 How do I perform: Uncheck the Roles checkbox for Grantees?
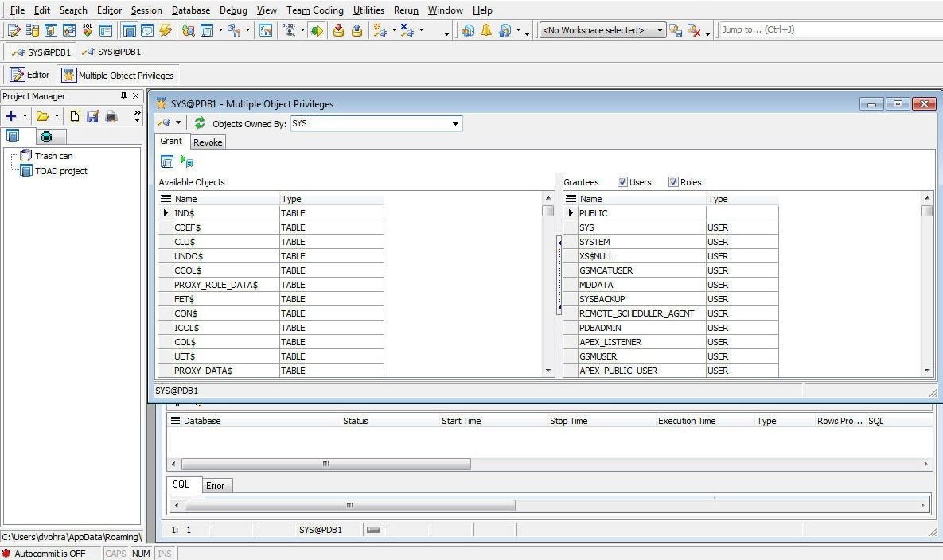[x=673, y=182]
